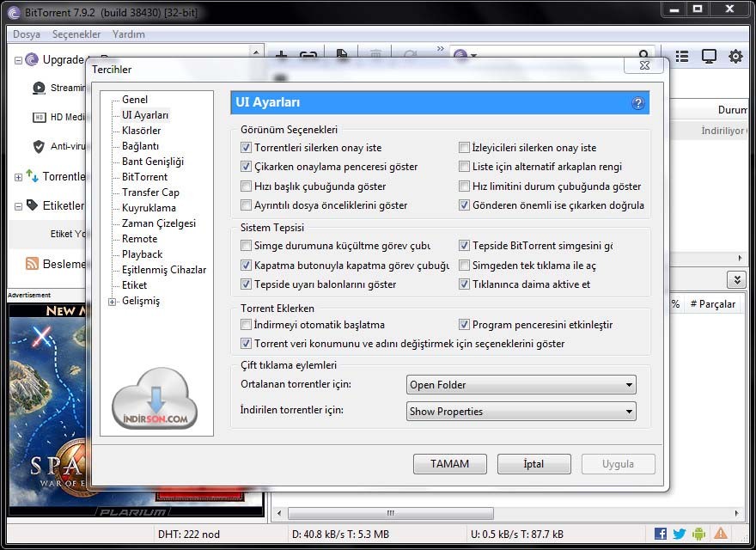The width and height of the screenshot is (756, 550).
Task: Click the HD Media icon in sidebar
Action: coord(39,117)
